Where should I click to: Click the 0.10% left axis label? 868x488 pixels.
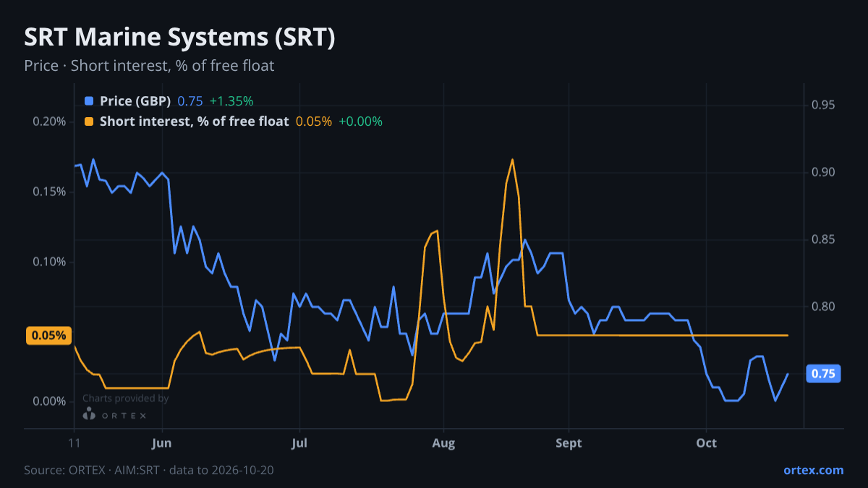(x=49, y=262)
